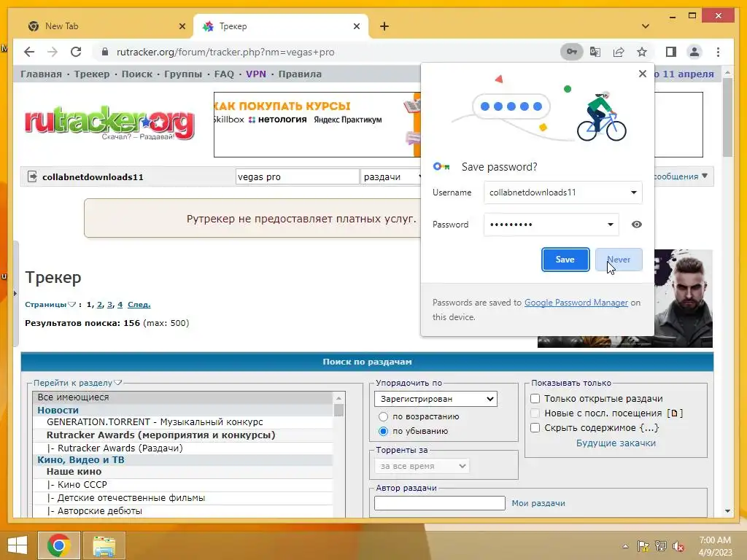Viewport: 747px width, 560px height.
Task: Show the password with the eye icon
Action: pyautogui.click(x=636, y=225)
